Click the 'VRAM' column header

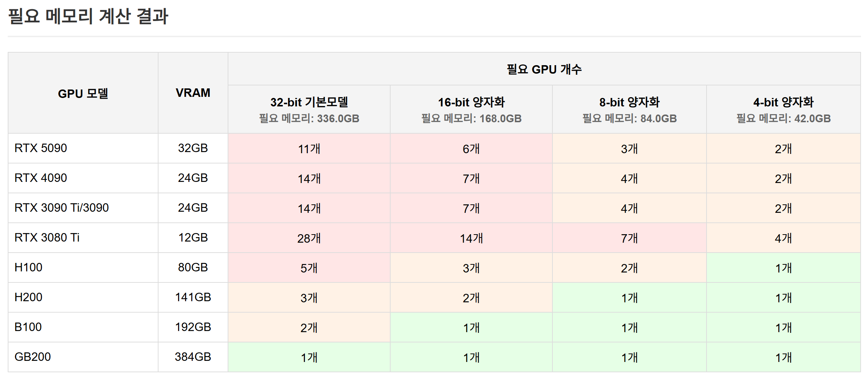193,93
